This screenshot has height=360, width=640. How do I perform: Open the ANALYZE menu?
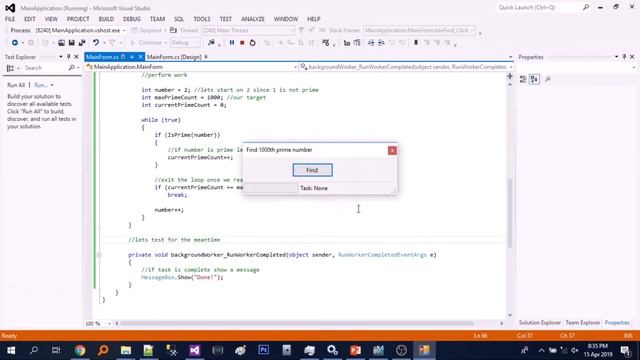pyautogui.click(x=253, y=19)
